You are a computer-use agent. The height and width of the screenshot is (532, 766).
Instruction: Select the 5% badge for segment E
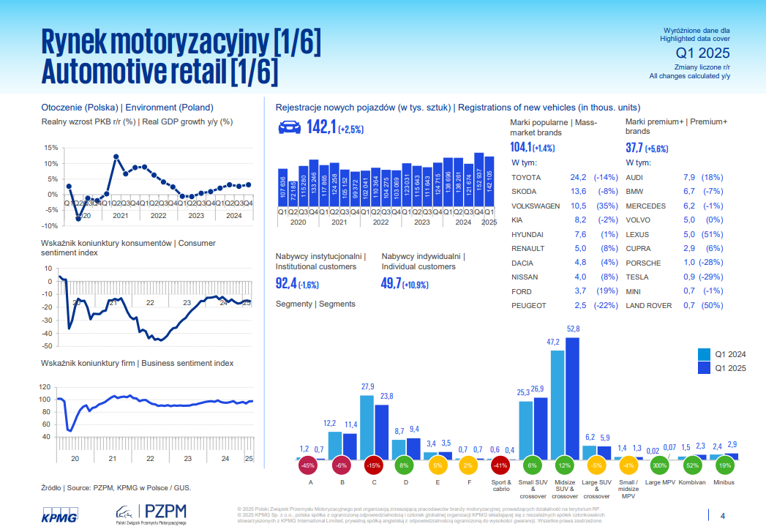point(438,465)
